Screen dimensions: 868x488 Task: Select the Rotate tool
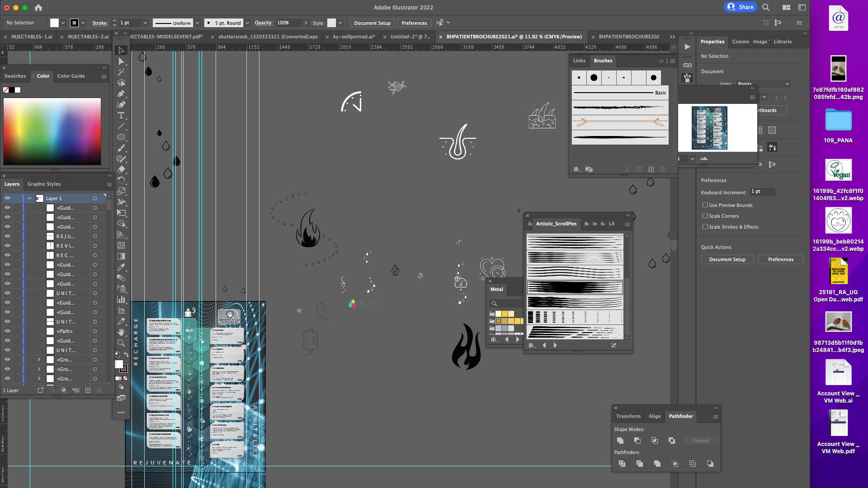[121, 180]
